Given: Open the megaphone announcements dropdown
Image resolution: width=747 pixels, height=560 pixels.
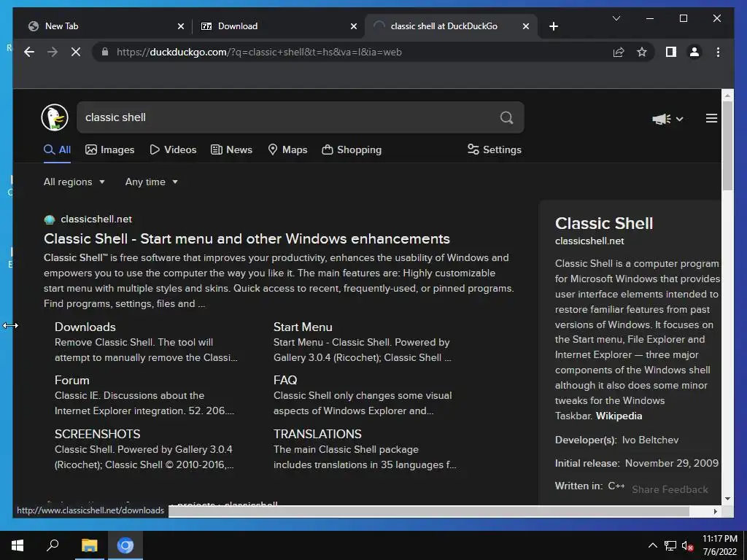Looking at the screenshot, I should coord(667,119).
